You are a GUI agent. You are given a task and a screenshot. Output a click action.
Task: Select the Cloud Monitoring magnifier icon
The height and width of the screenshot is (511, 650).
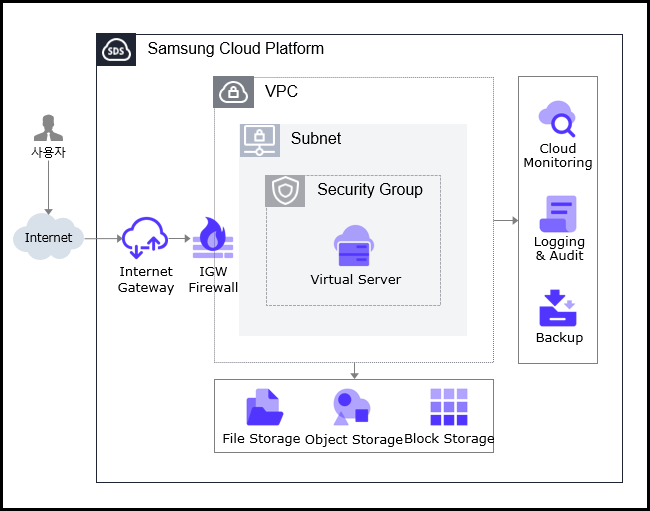[x=557, y=119]
